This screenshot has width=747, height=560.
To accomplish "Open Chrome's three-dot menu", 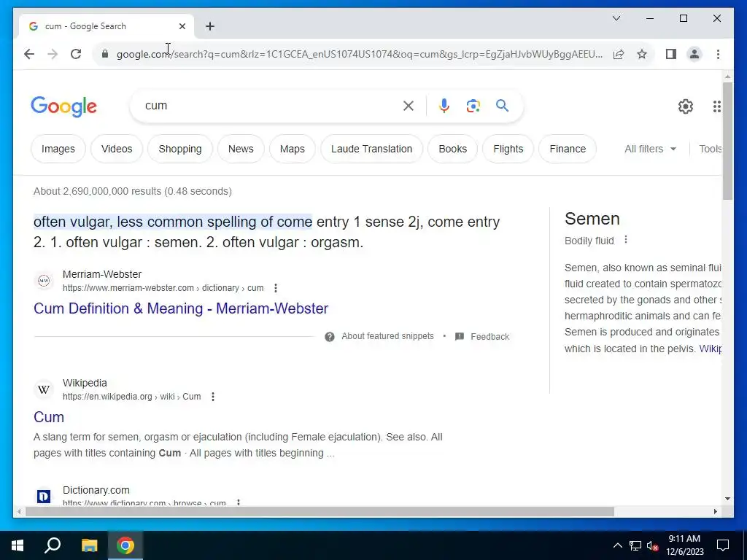I will coord(718,54).
